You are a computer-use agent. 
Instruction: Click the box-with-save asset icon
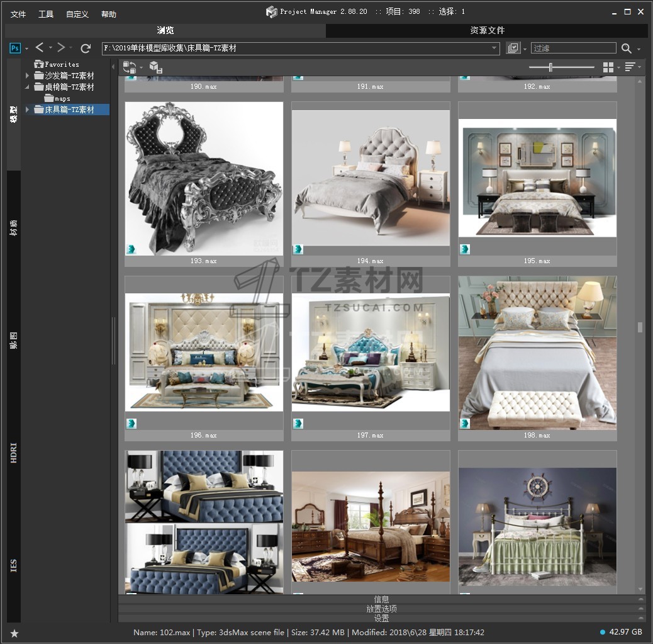coord(155,67)
